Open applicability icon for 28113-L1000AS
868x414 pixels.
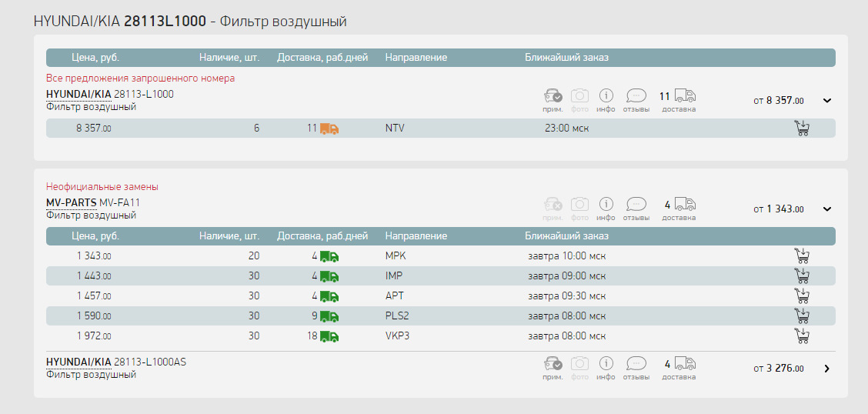(553, 364)
